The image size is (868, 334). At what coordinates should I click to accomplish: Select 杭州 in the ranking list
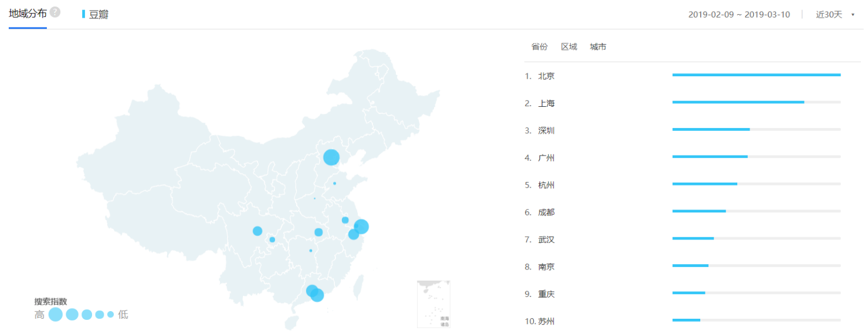546,185
